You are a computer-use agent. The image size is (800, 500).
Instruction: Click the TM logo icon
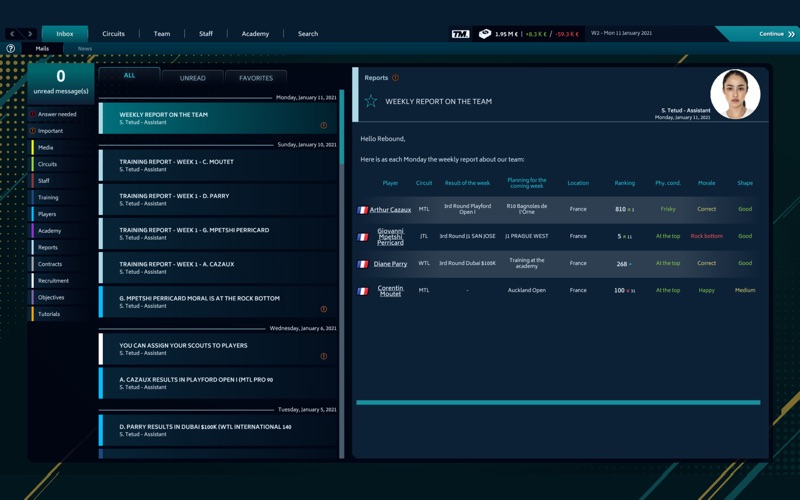460,34
